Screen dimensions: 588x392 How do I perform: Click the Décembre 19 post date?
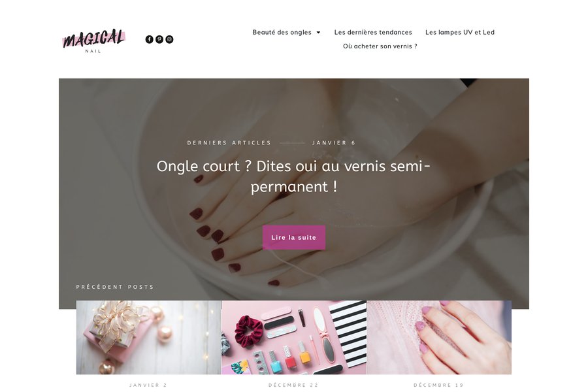[x=439, y=385]
